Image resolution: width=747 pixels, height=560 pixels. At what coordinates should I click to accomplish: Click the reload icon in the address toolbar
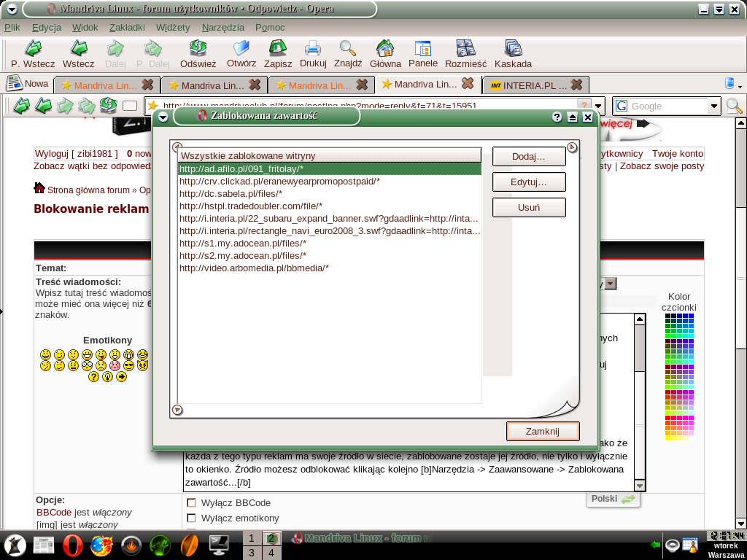[x=109, y=106]
